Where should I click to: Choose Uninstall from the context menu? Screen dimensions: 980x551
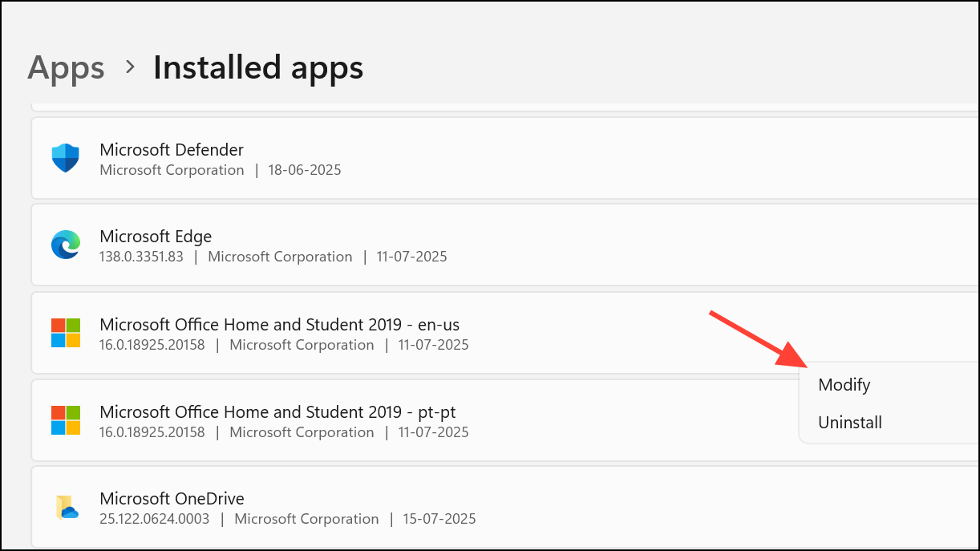point(850,422)
